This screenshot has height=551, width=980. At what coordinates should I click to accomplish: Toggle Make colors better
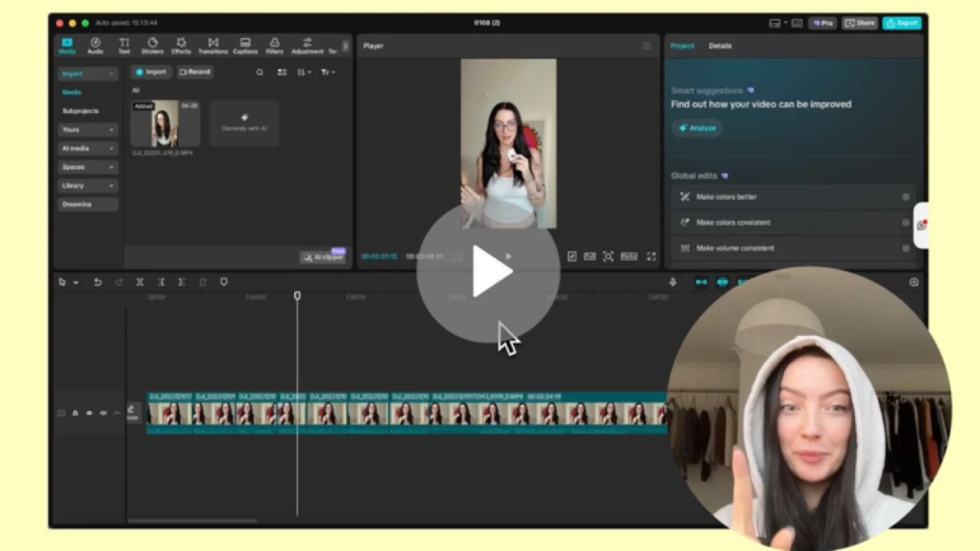tap(906, 197)
